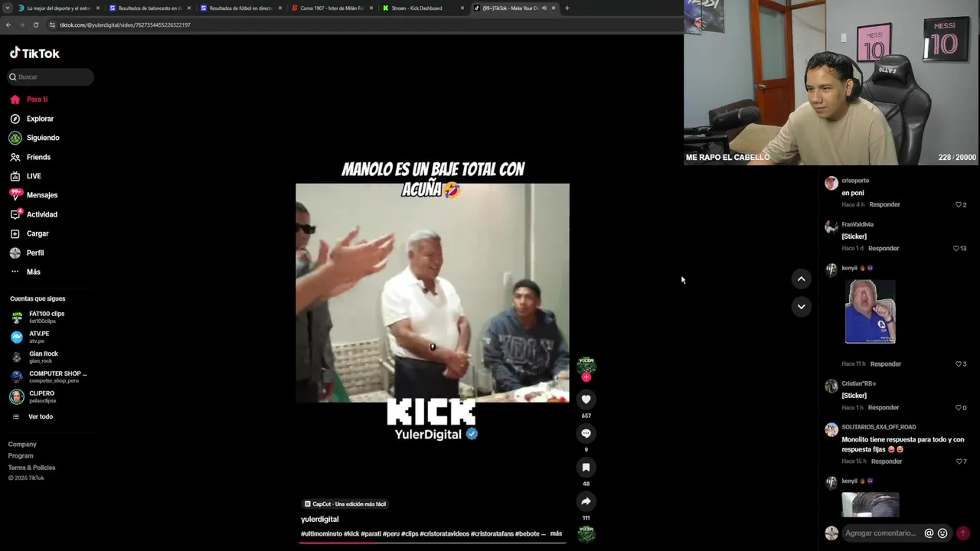Go to previous video with up chevron
The width and height of the screenshot is (980, 551).
(x=801, y=279)
